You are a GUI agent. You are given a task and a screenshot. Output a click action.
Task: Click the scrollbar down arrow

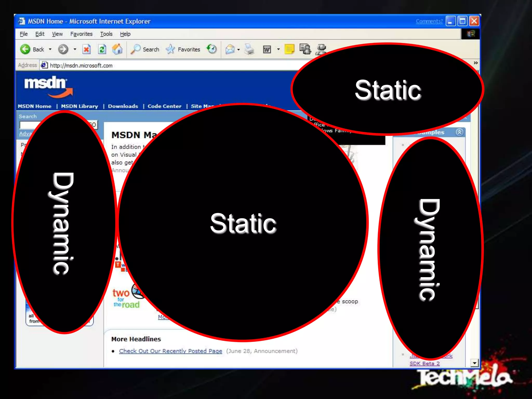coord(475,363)
